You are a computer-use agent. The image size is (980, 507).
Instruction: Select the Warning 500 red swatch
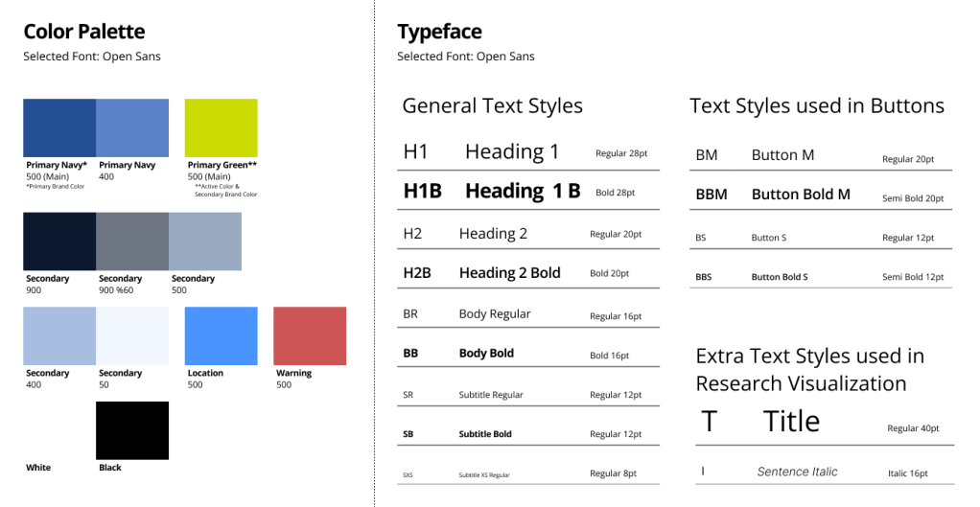(310, 335)
